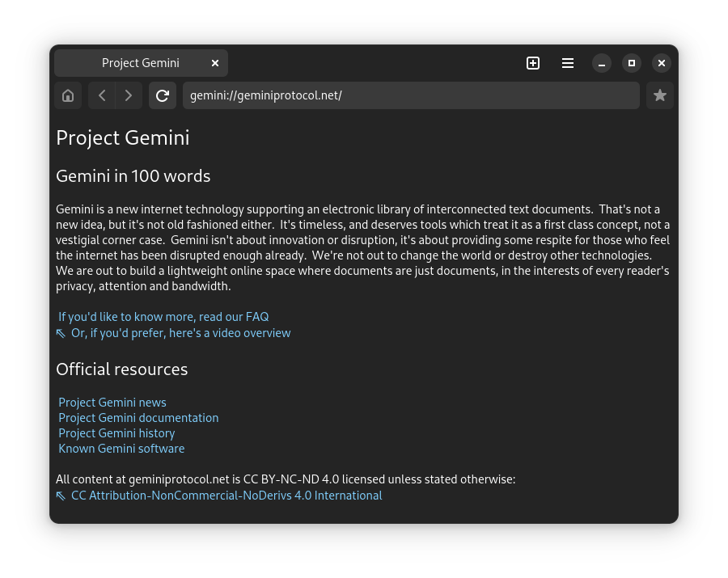Open Project Gemini history link

(116, 433)
